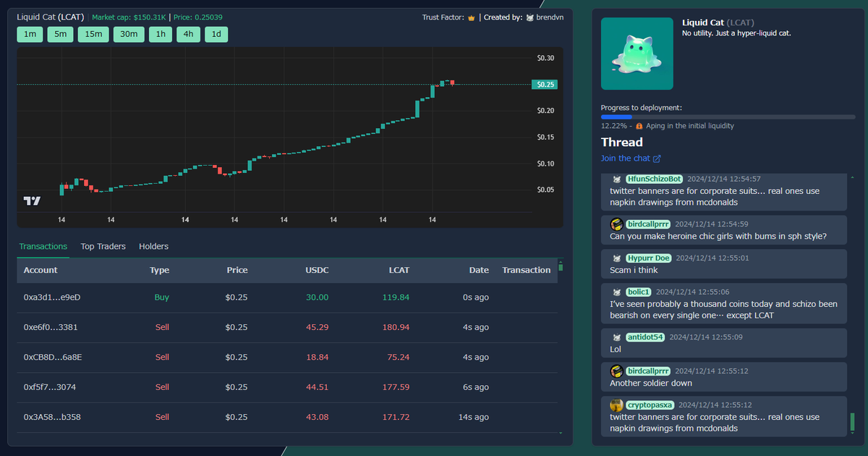Select the 5m timeframe

pos(60,34)
